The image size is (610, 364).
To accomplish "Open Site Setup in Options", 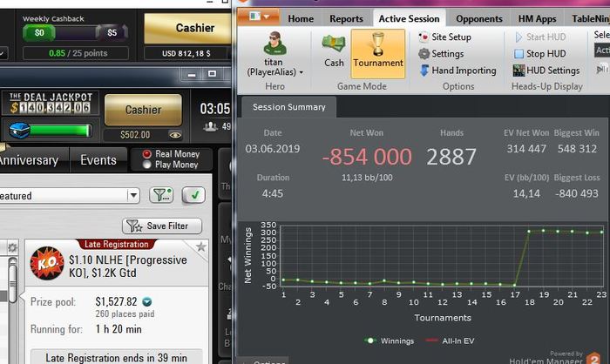I will tap(445, 37).
